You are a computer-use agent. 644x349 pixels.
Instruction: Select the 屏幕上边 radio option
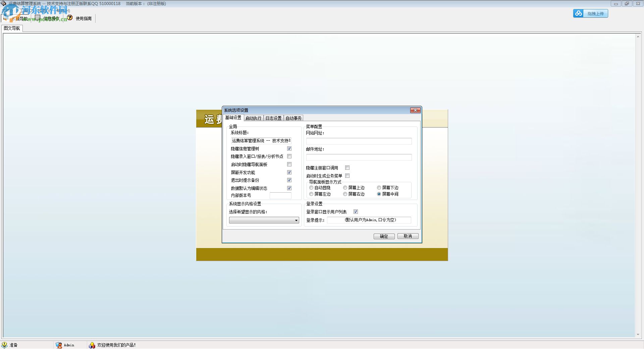pos(345,188)
